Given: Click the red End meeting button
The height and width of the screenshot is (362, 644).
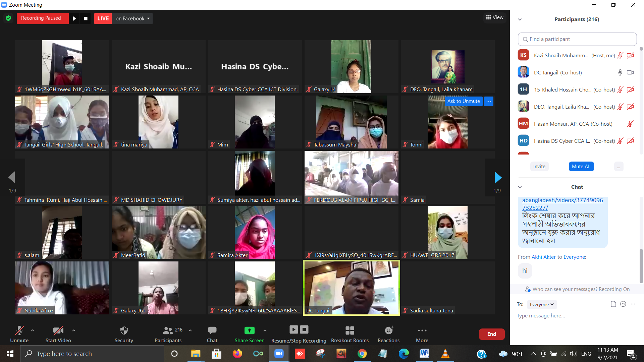Looking at the screenshot, I should 492,334.
